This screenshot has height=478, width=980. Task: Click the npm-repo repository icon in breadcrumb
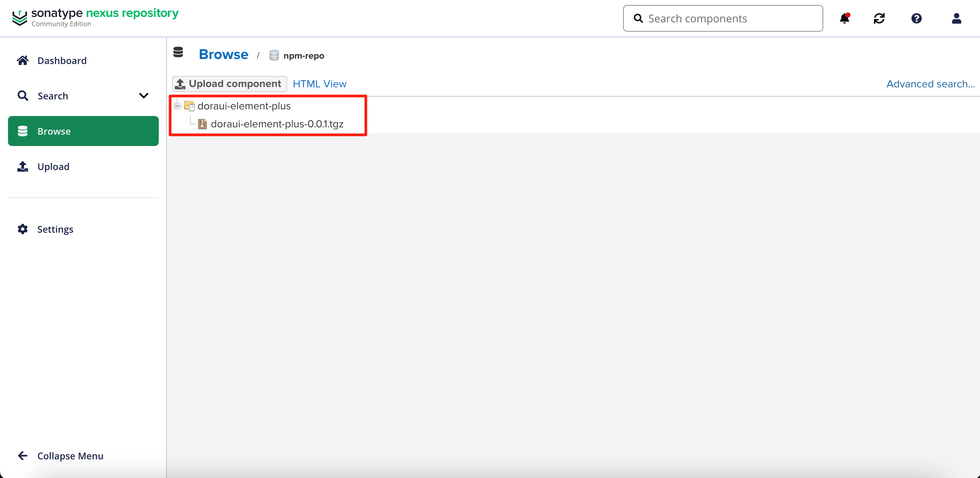pos(274,56)
